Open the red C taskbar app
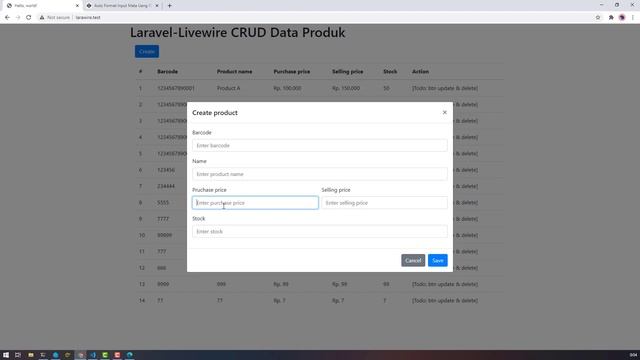The image size is (640, 360). point(117,355)
